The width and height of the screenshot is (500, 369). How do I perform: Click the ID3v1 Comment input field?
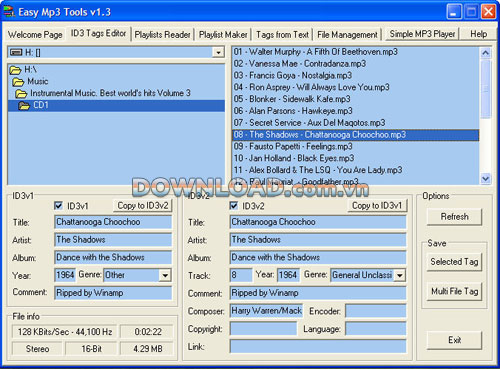pos(113,293)
